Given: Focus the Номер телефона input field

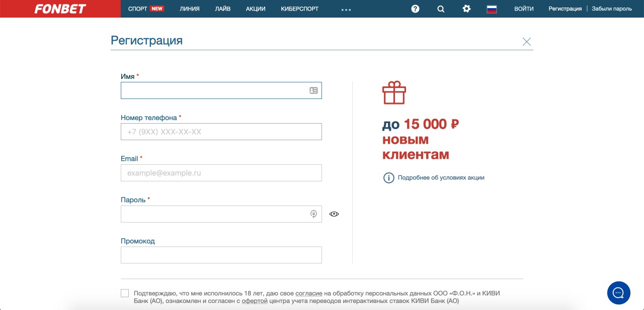Looking at the screenshot, I should pos(221,132).
